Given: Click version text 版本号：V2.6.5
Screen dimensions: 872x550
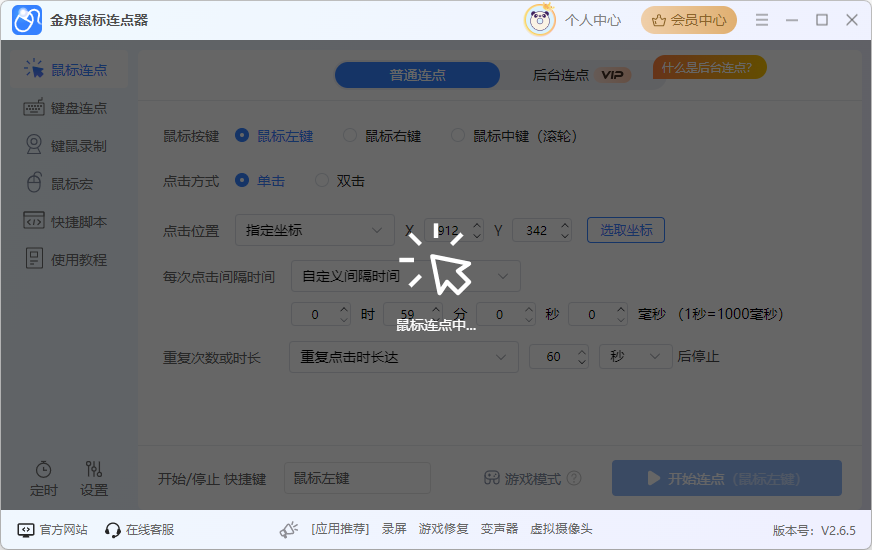Looking at the screenshot, I should 814,531.
